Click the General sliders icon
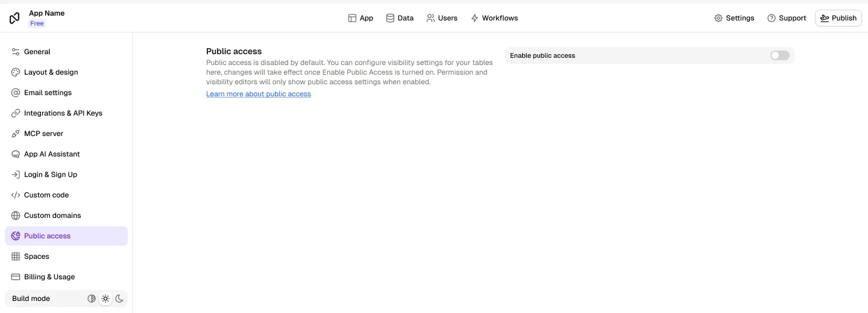The height and width of the screenshot is (313, 868). (x=16, y=52)
